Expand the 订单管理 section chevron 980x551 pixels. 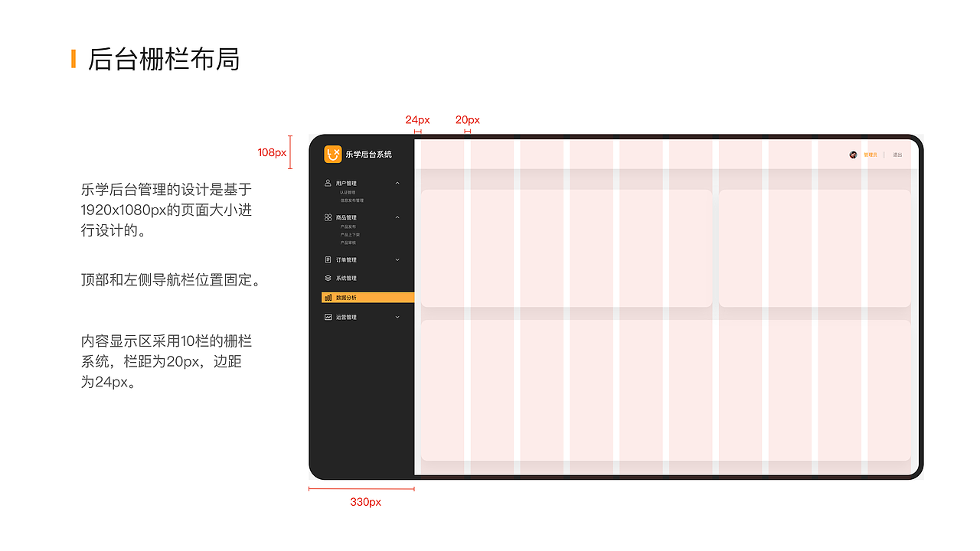pyautogui.click(x=397, y=259)
